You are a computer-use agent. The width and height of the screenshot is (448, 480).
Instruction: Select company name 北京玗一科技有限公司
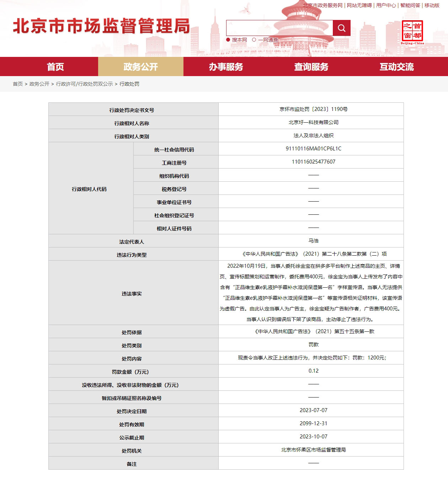pos(314,122)
